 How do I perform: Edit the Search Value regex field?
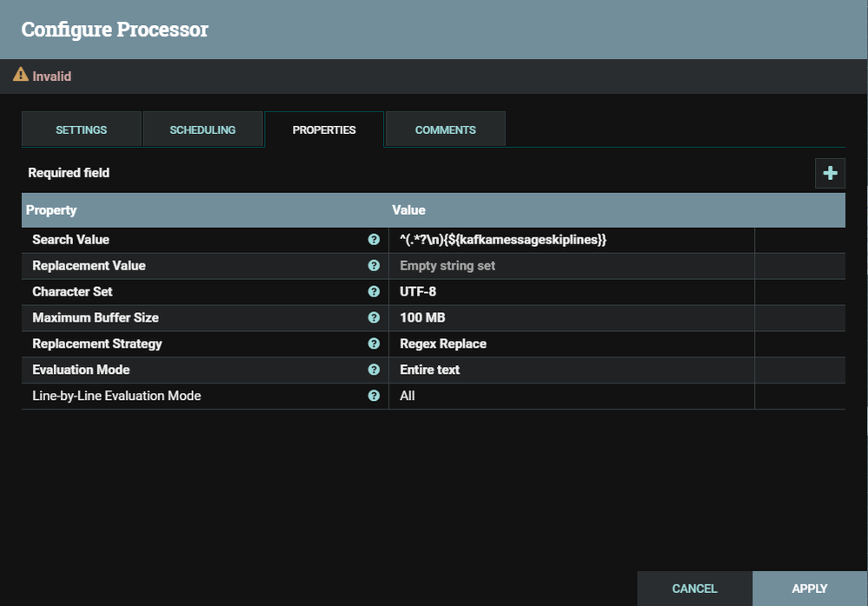coord(502,239)
